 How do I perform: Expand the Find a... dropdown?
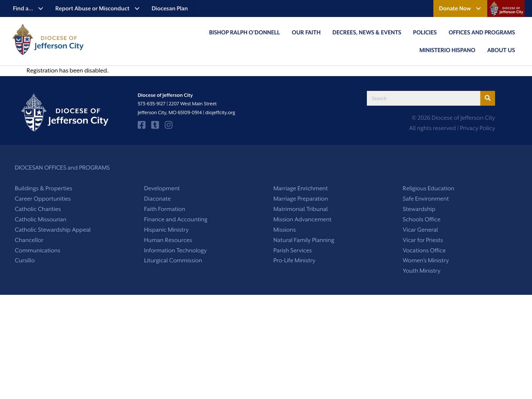point(28,8)
